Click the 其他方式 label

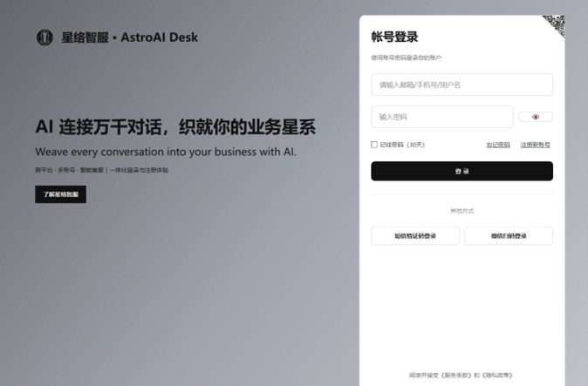(462, 211)
